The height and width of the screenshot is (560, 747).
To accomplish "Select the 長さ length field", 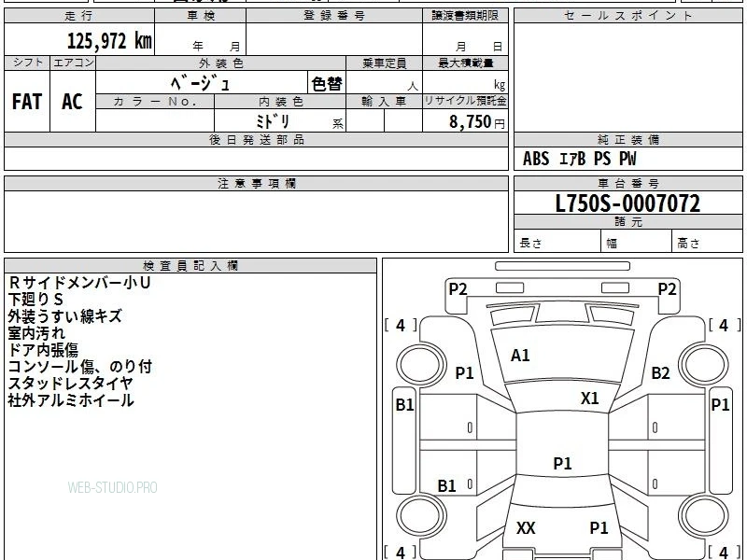I will click(557, 243).
